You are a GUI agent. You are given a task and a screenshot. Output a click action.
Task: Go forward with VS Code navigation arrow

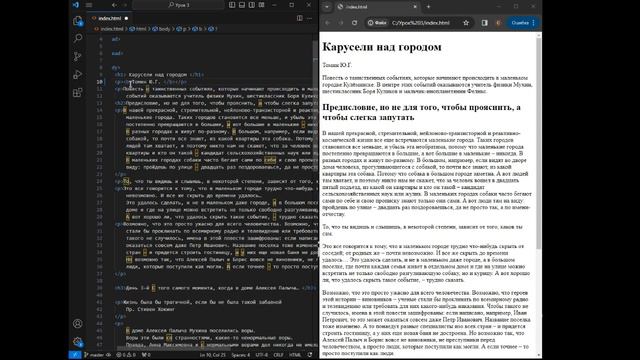(125, 5)
